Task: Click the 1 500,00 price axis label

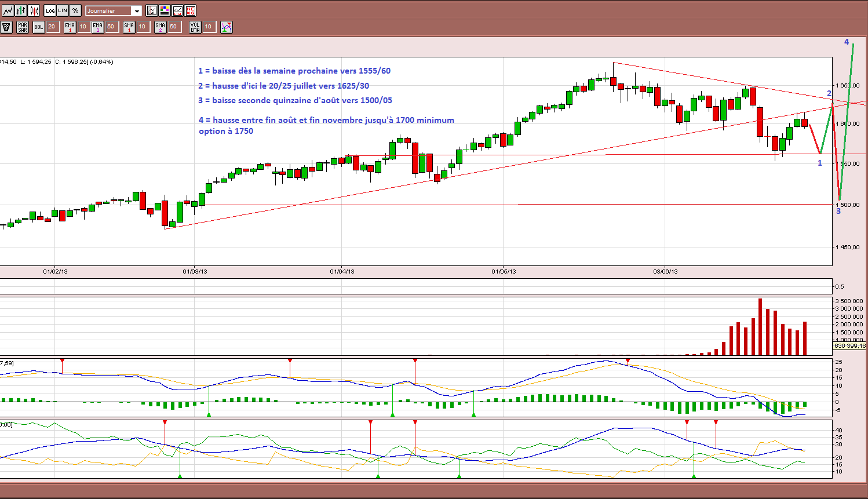Action: coord(848,205)
